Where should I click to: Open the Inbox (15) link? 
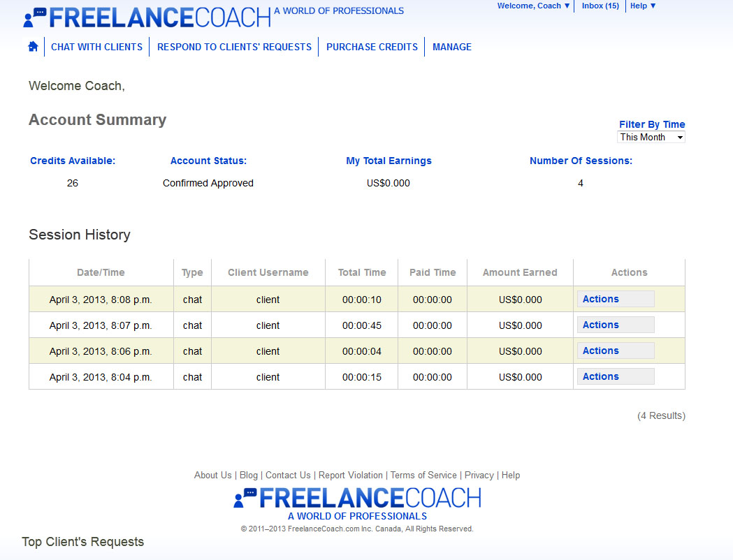click(x=600, y=6)
